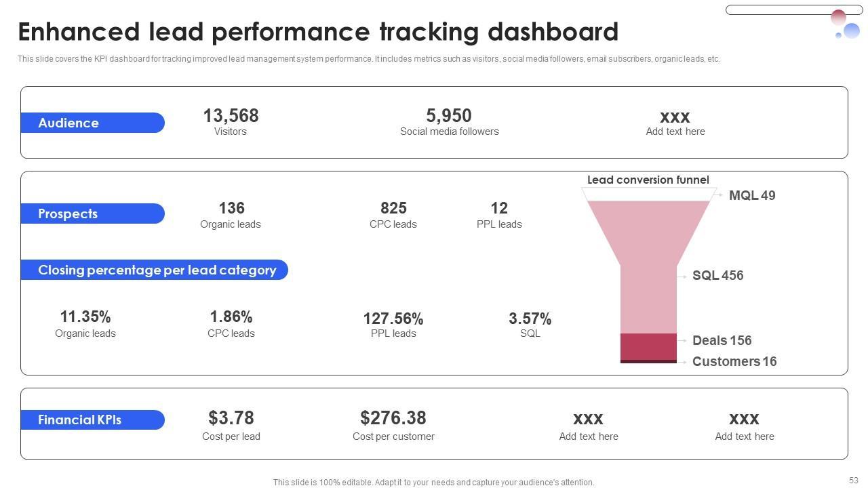868x488 pixels.
Task: Click the Lead conversion funnel heading
Action: tap(648, 180)
